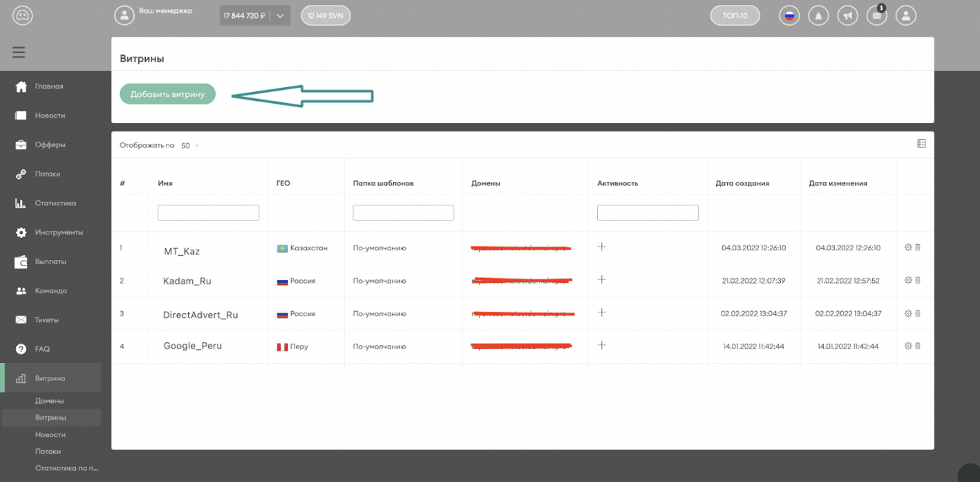Open user profile icon
The image size is (980, 482).
(906, 15)
